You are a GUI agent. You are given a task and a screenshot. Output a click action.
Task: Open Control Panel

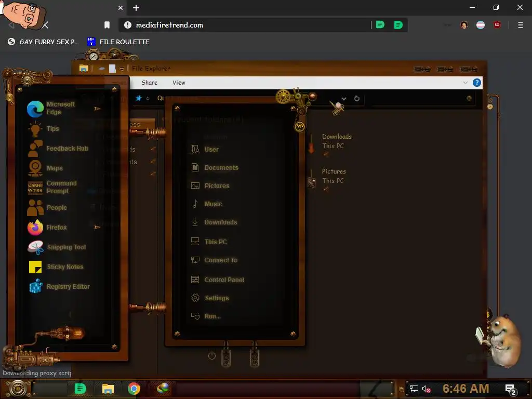click(x=217, y=280)
